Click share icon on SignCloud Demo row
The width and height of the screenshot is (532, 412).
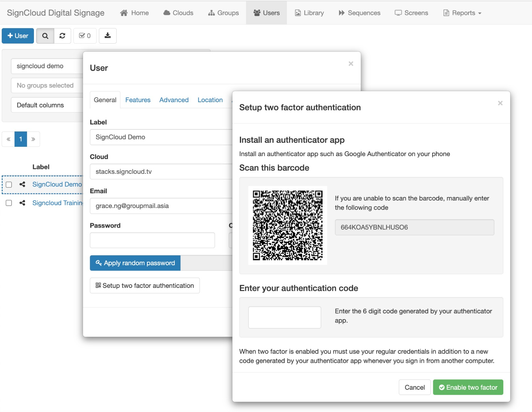[22, 184]
